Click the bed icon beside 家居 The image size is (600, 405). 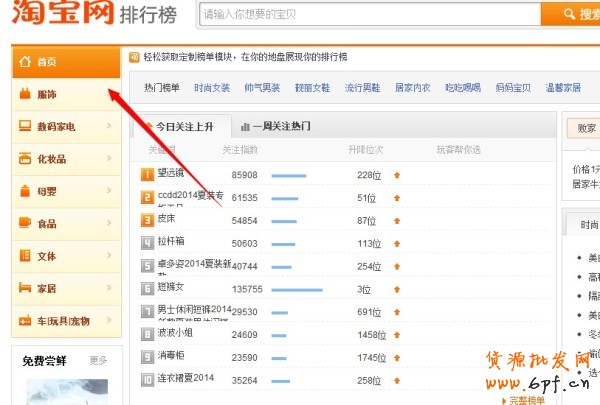coord(25,289)
